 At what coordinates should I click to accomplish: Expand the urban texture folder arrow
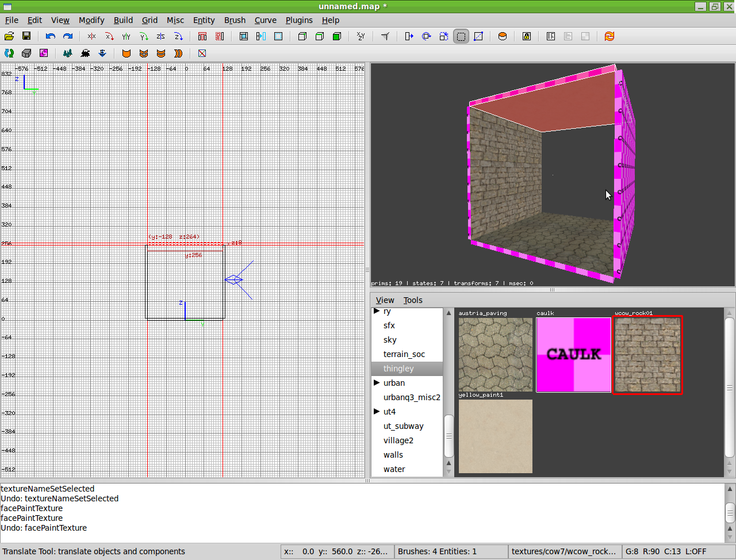[x=377, y=383]
